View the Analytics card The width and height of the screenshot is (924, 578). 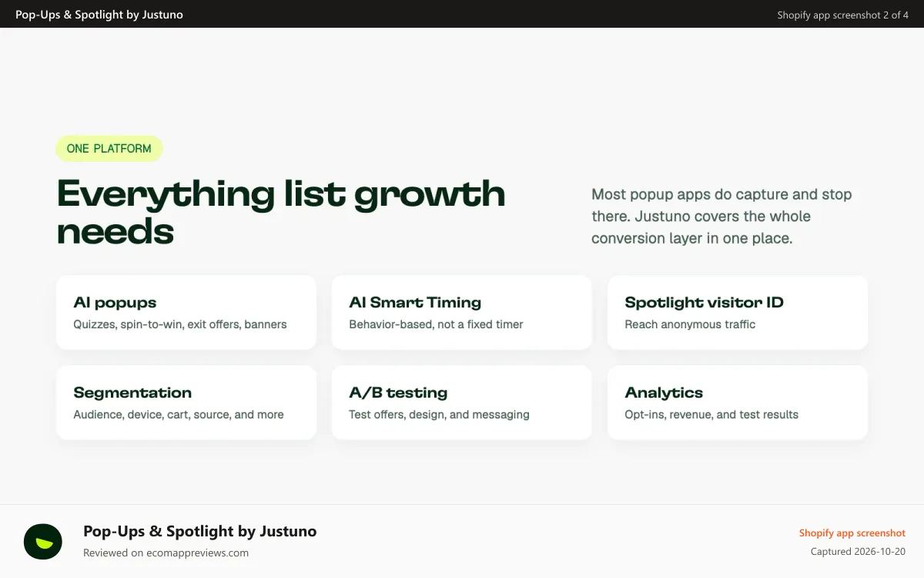(x=738, y=402)
